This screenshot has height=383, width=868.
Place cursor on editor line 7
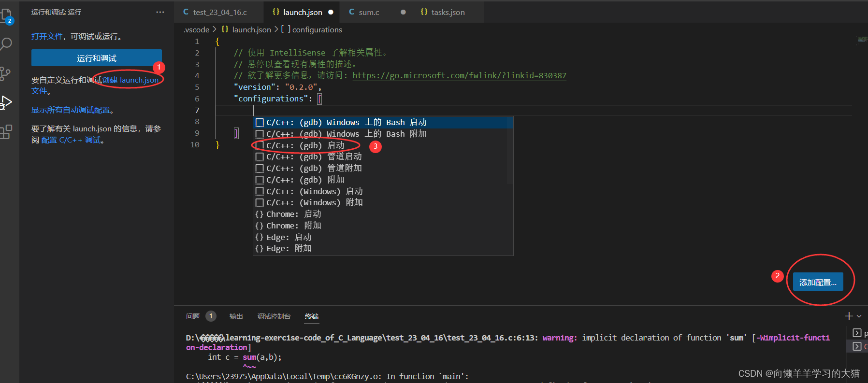[533, 110]
